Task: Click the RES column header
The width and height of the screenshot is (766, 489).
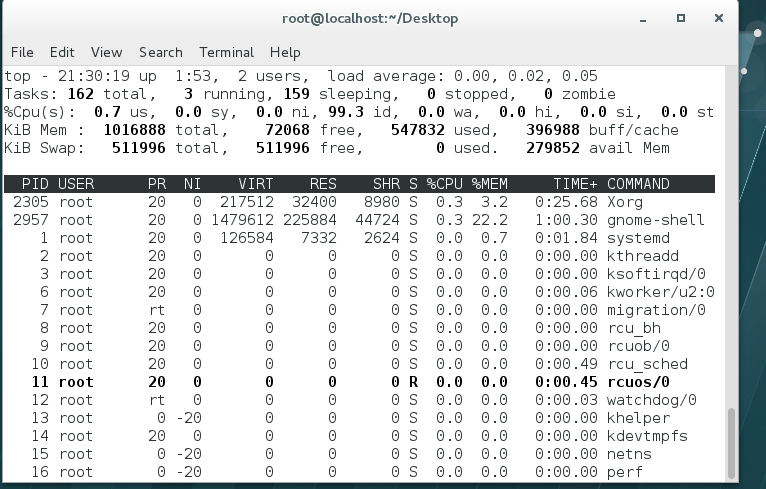Action: [323, 184]
